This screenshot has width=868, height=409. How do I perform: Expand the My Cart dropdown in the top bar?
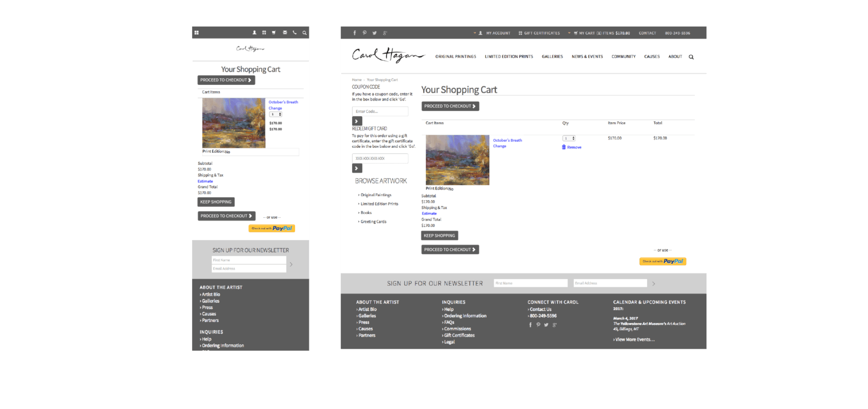click(x=569, y=33)
